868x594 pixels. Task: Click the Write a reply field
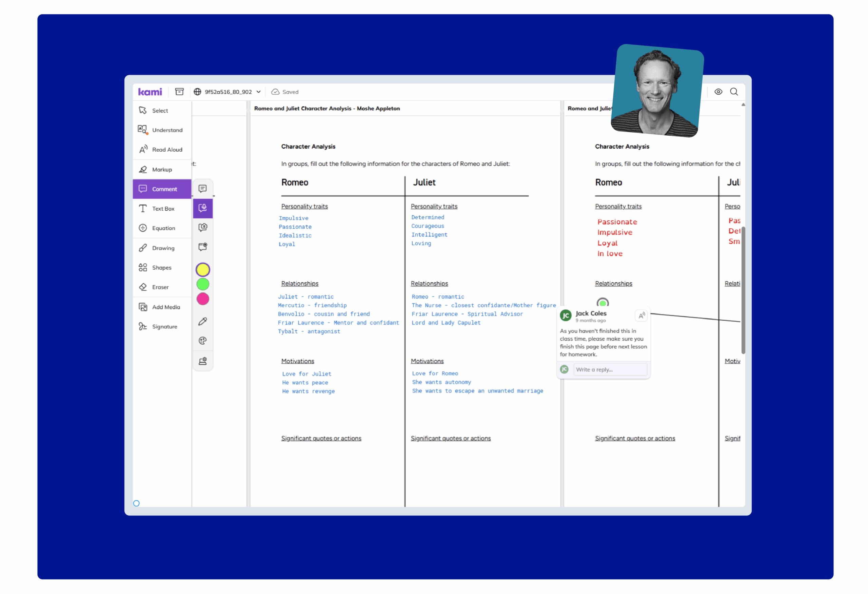coord(610,369)
